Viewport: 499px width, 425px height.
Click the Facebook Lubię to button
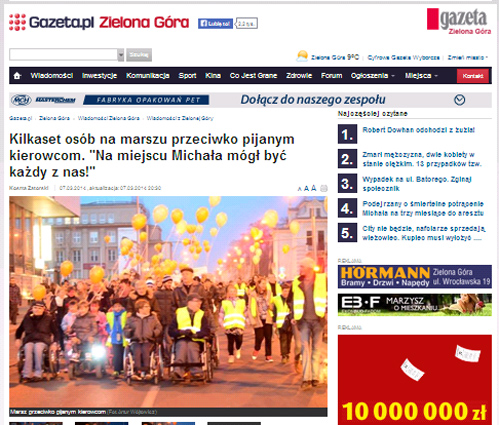(215, 23)
